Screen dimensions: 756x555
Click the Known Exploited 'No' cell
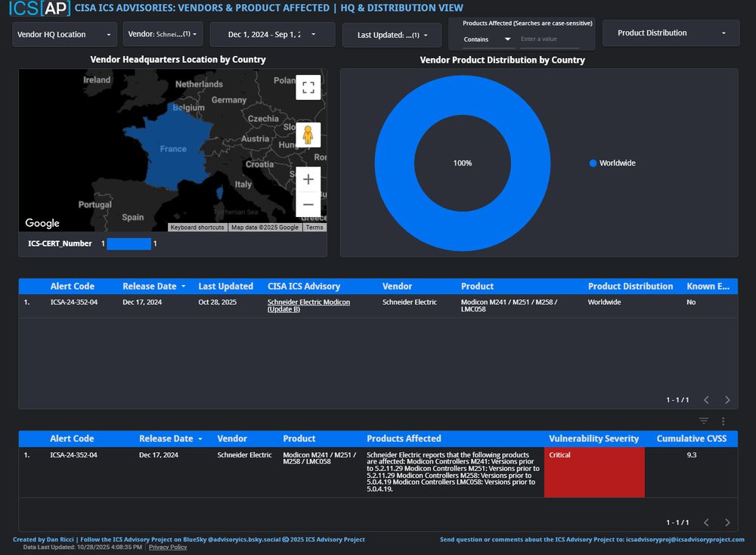point(691,302)
